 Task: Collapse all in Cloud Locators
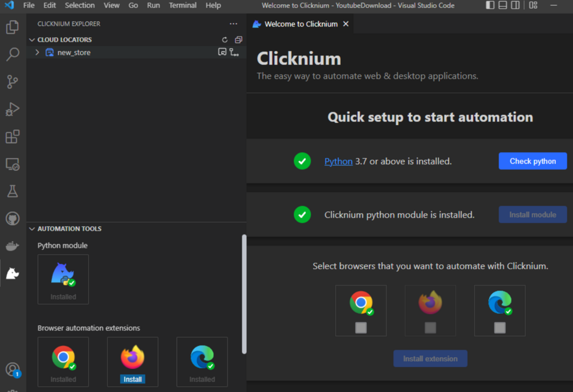point(238,40)
